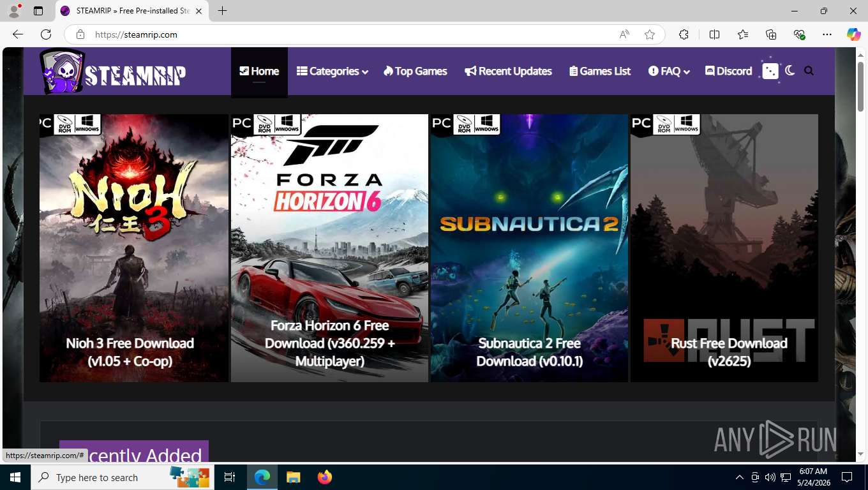The height and width of the screenshot is (490, 868).
Task: Refresh the steamrip.com page
Action: tap(46, 34)
